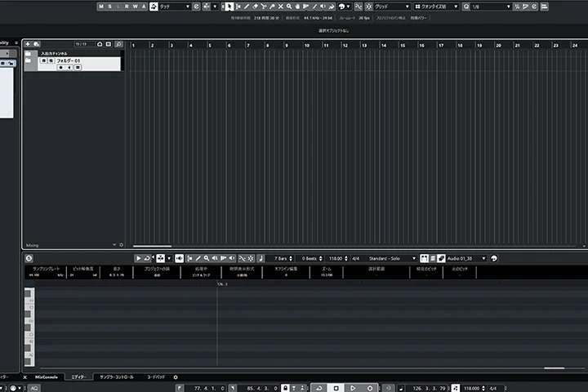Select the Draw pencil tool in top toolbar
Screen dimensions: 588x392
pos(247,7)
